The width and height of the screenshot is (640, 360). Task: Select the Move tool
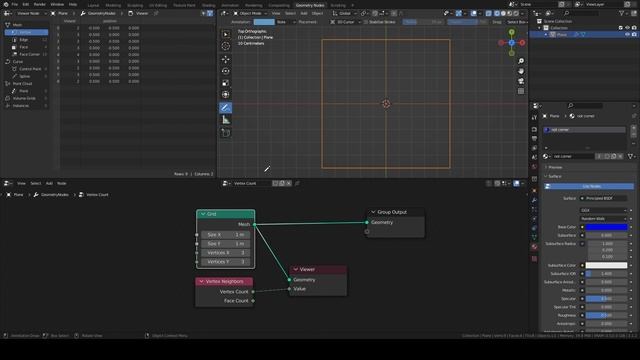pyautogui.click(x=226, y=60)
